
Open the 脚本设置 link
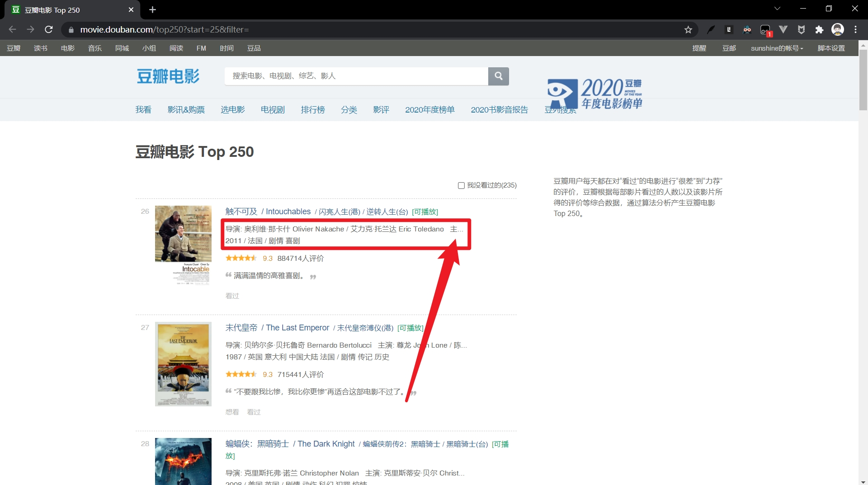831,48
